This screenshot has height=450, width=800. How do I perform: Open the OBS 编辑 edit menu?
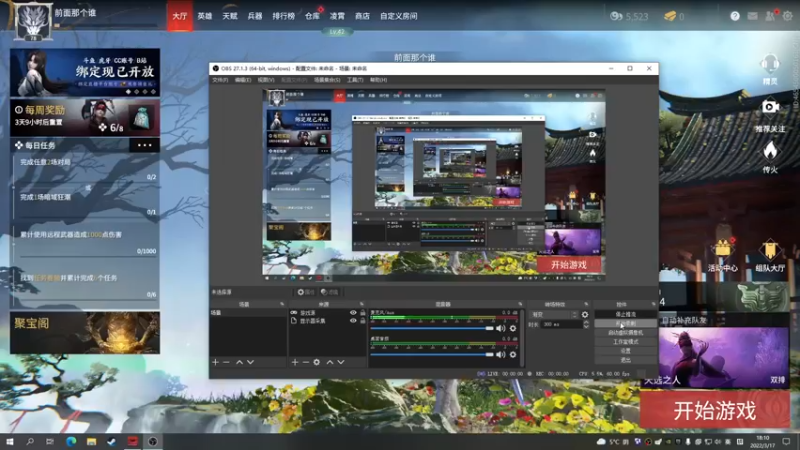coord(243,80)
